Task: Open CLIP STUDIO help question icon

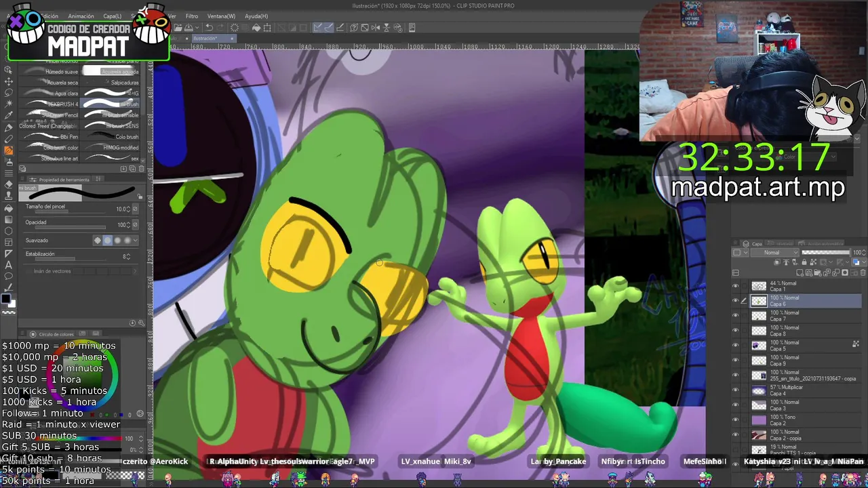Action: 354,28
